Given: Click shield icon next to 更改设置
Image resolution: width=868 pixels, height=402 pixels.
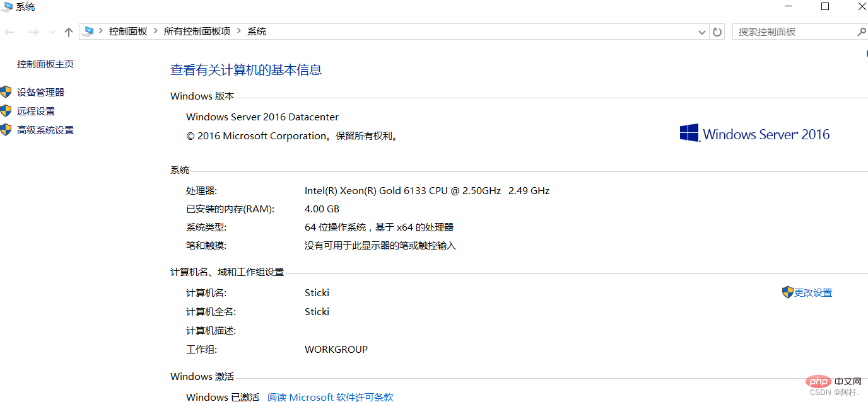Looking at the screenshot, I should tap(787, 292).
